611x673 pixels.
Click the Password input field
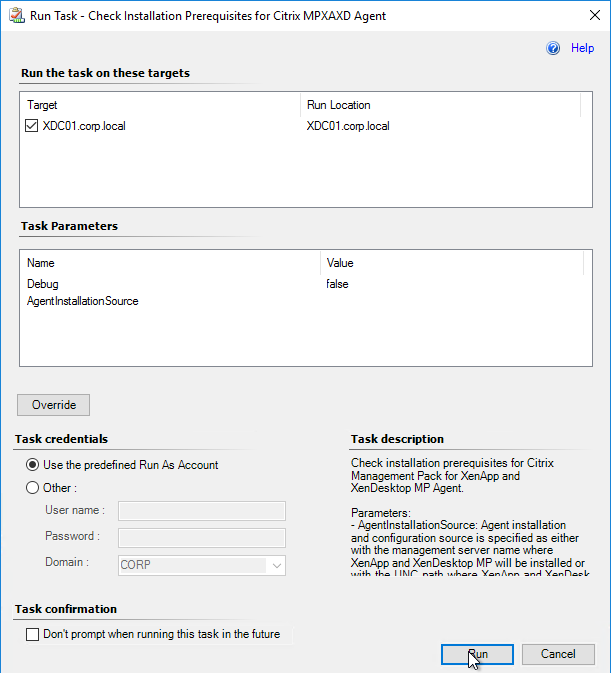coord(202,537)
